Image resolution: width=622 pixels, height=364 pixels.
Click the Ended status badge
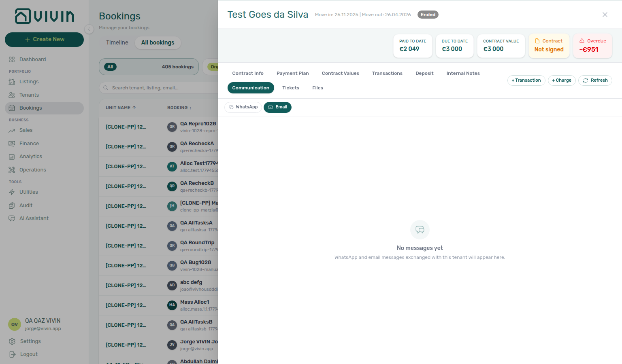click(x=428, y=15)
